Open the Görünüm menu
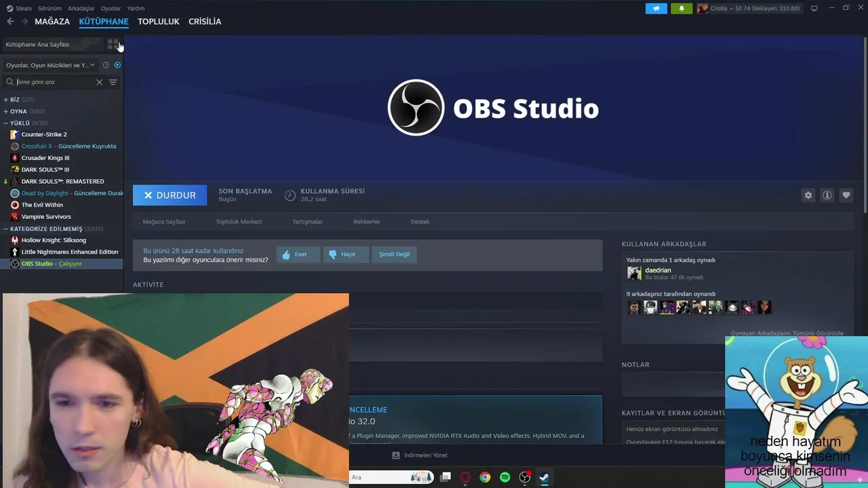Viewport: 868px width, 488px height. coord(50,8)
